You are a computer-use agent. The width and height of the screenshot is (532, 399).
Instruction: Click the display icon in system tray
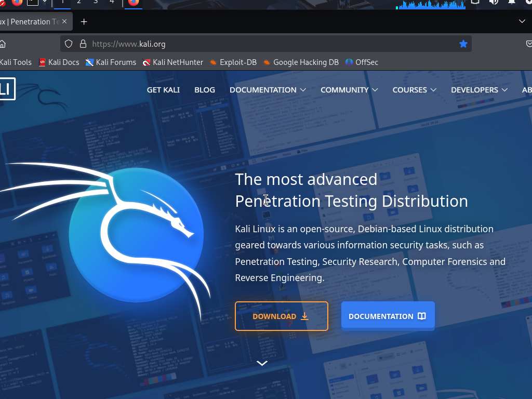tap(475, 2)
